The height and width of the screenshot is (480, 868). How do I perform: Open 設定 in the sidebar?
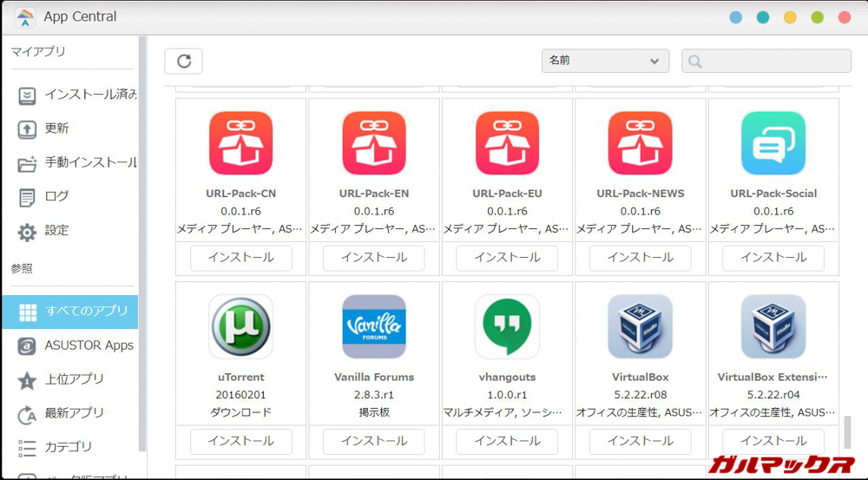point(56,231)
